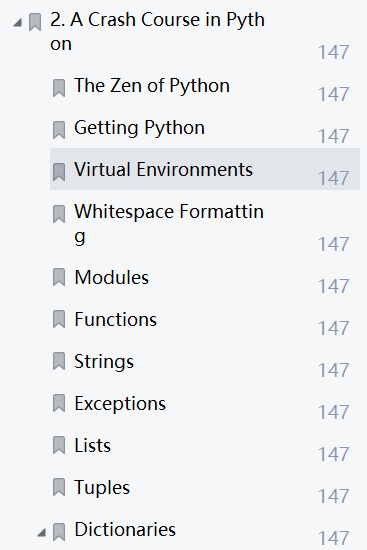Click page number 147 next to Exceptions
Screen dimensions: 367x550
pos(334,412)
